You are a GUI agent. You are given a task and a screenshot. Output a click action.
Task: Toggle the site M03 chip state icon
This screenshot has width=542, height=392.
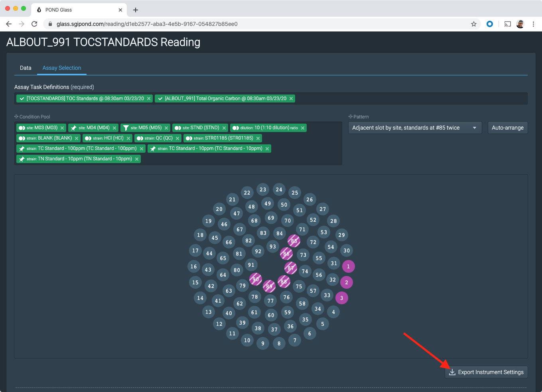[x=22, y=128]
